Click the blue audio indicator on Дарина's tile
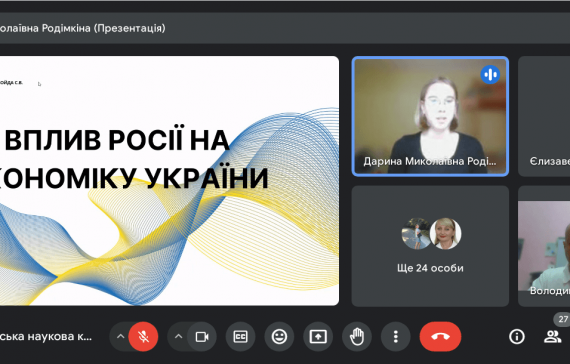The image size is (570, 364). (x=490, y=75)
